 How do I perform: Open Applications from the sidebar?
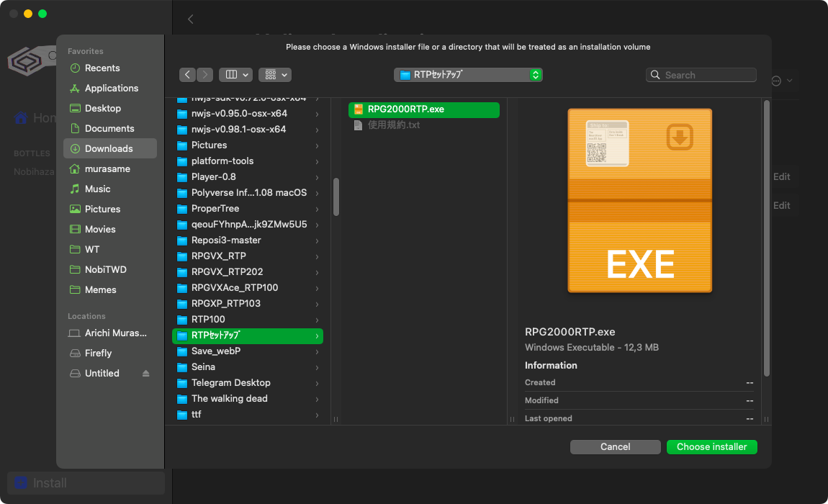pos(111,88)
